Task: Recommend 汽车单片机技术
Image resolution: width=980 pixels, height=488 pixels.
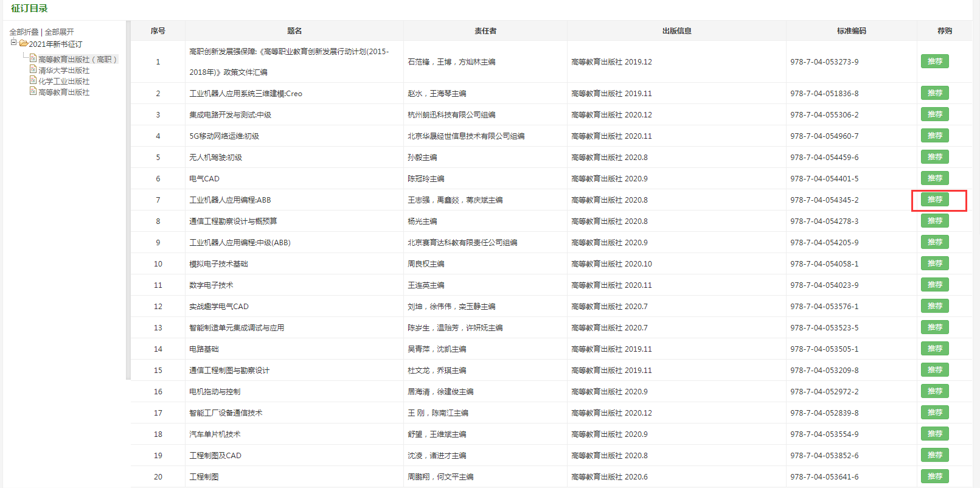Action: (934, 434)
